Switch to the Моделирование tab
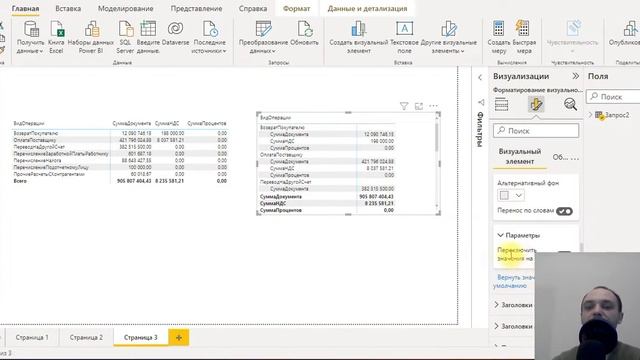The image size is (640, 360). coord(126,9)
